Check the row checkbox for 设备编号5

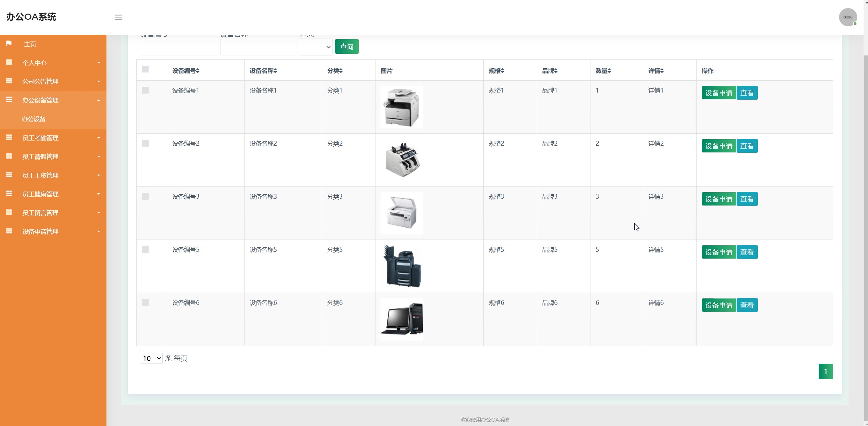tap(145, 249)
